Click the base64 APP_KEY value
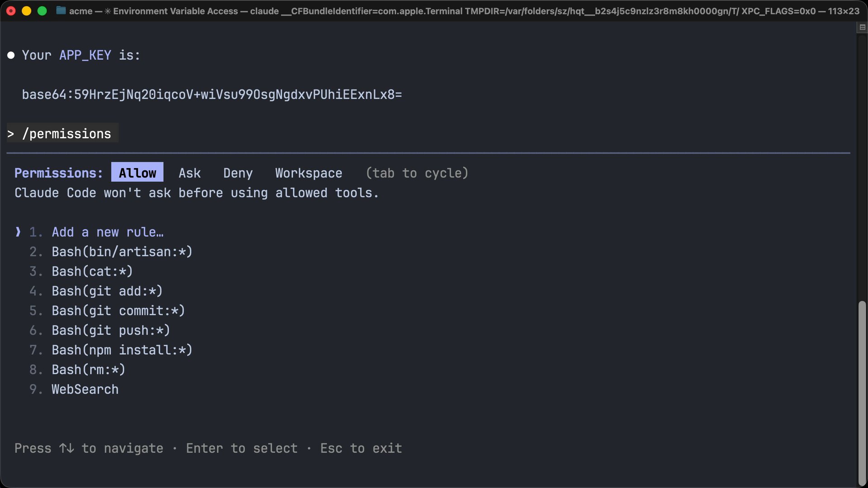This screenshot has height=488, width=868. [212, 94]
